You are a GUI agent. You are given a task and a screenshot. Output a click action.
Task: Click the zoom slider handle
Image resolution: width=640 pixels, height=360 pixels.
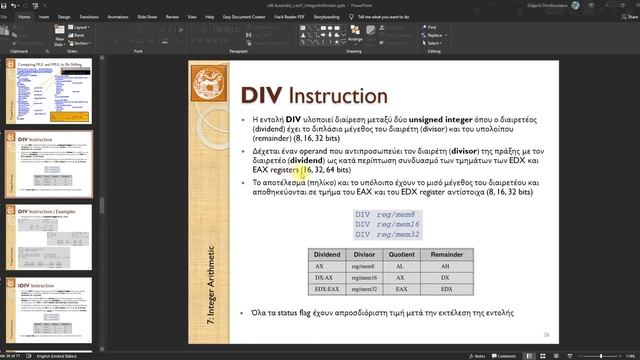pos(601,356)
